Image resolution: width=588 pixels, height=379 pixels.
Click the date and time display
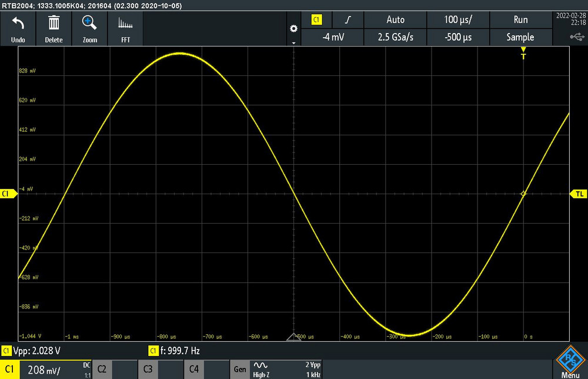[x=571, y=19]
